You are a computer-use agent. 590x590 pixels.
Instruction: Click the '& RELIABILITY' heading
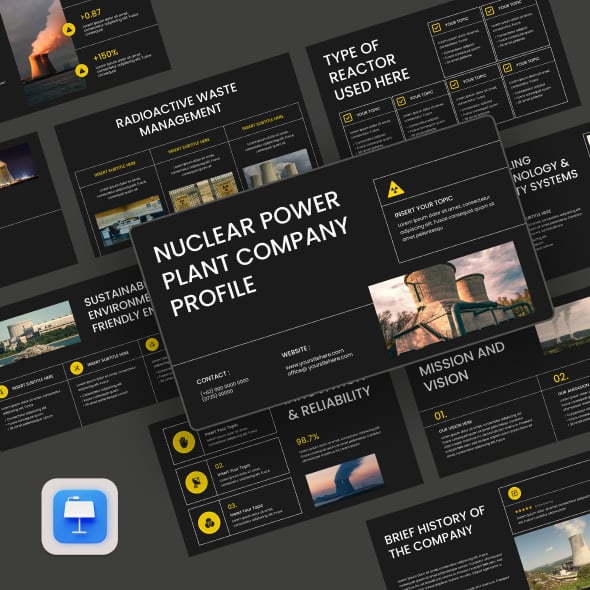329,403
